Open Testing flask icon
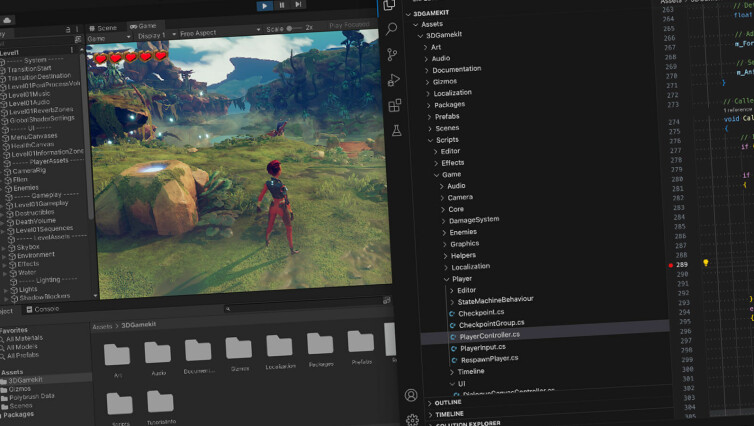The height and width of the screenshot is (426, 754). tap(396, 130)
